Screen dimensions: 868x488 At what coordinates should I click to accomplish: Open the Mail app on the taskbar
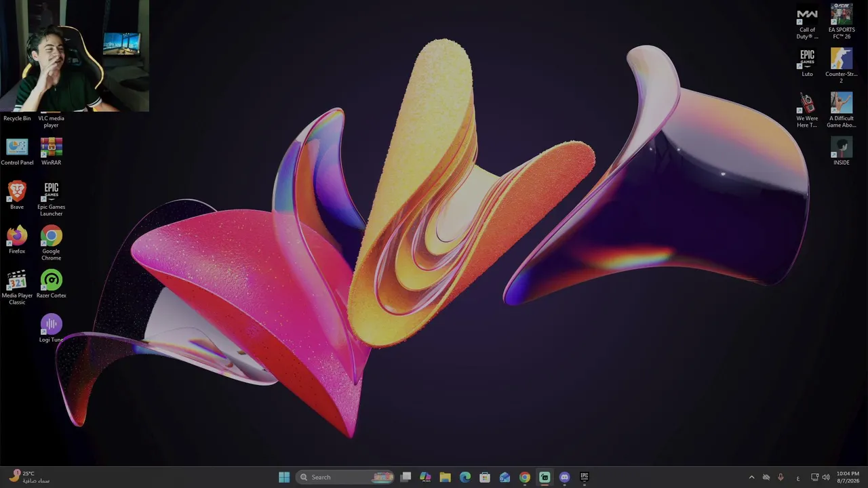click(505, 477)
